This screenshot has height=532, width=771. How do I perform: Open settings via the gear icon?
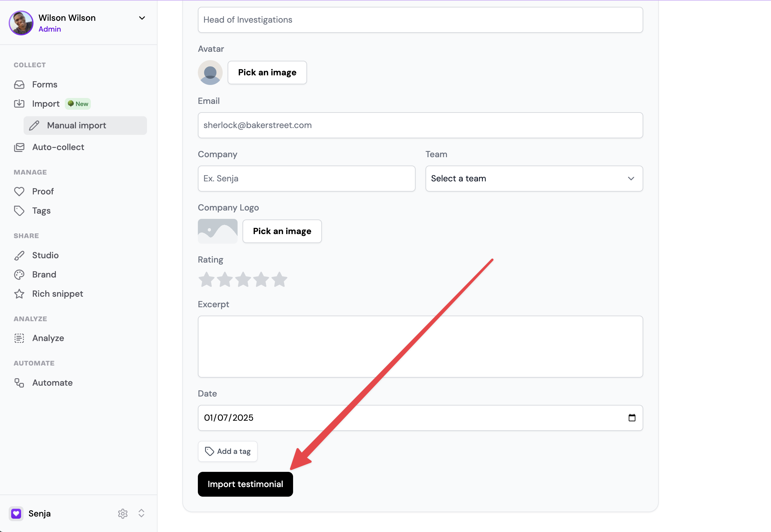[123, 514]
